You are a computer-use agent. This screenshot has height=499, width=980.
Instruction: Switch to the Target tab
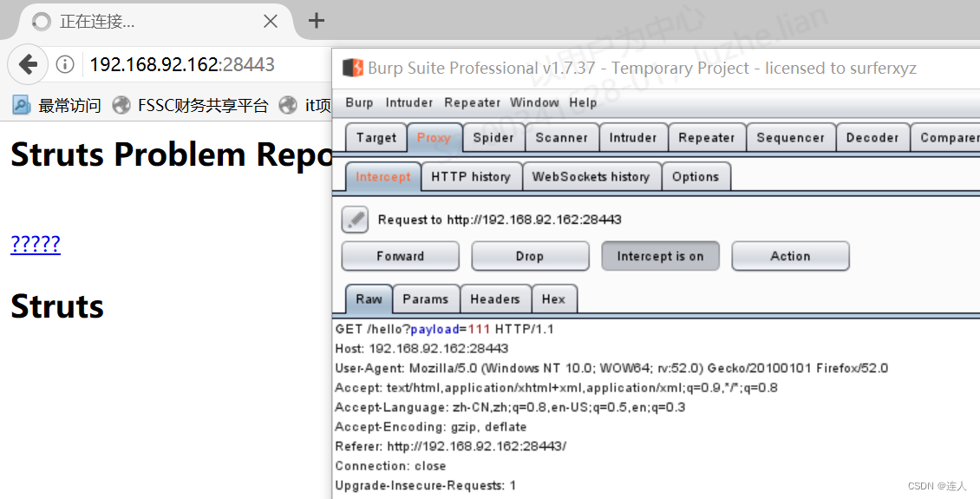(376, 138)
